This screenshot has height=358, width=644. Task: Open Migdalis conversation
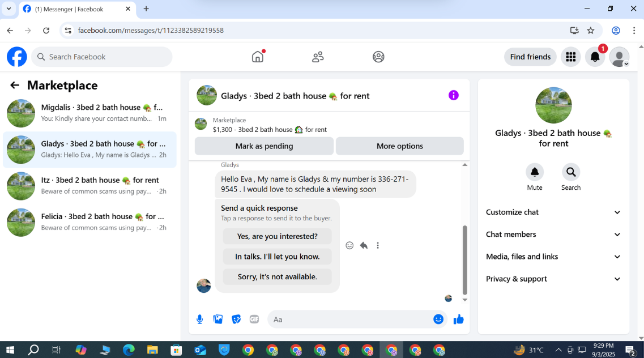tap(89, 113)
